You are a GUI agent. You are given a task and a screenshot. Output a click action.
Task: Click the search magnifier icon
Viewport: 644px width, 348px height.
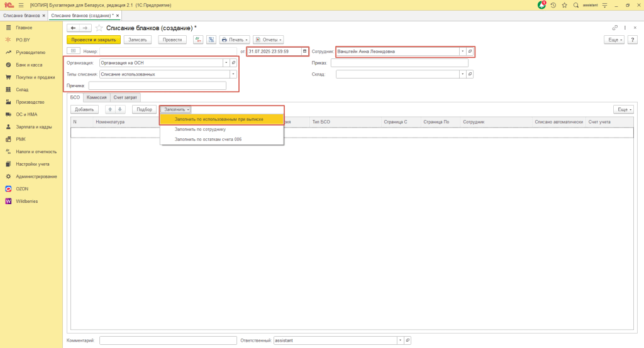point(576,5)
